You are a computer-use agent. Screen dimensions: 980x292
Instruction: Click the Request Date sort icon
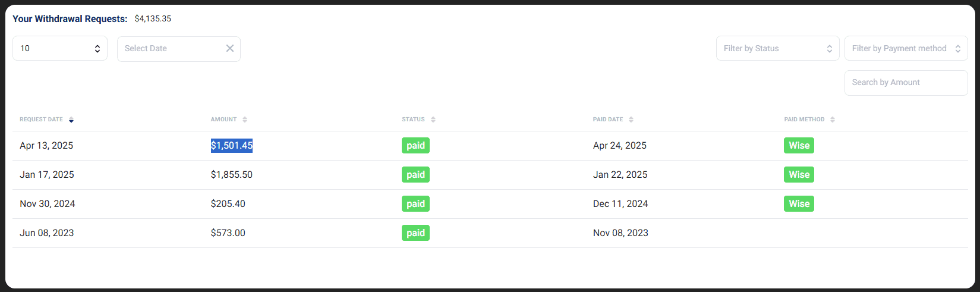(x=71, y=120)
